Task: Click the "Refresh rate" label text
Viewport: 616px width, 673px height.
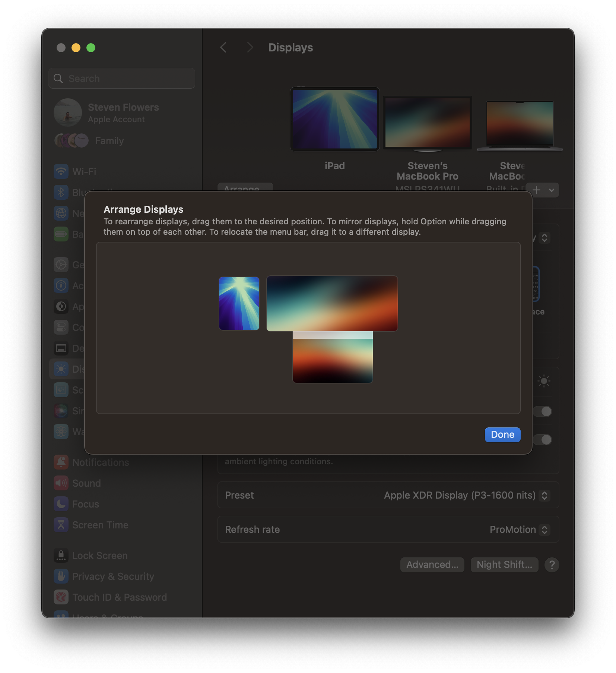Action: coord(252,530)
